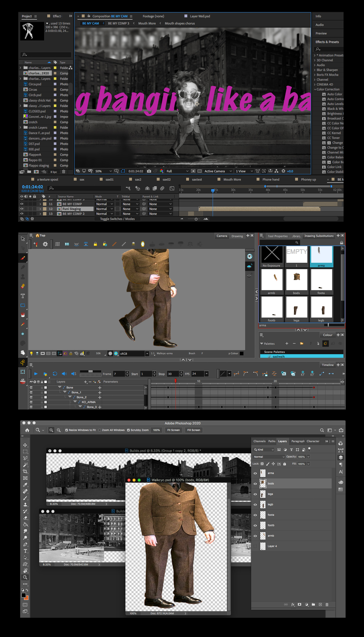Image resolution: width=364 pixels, height=637 pixels.
Task: Add layer effects via fx icon
Action: pos(293,605)
